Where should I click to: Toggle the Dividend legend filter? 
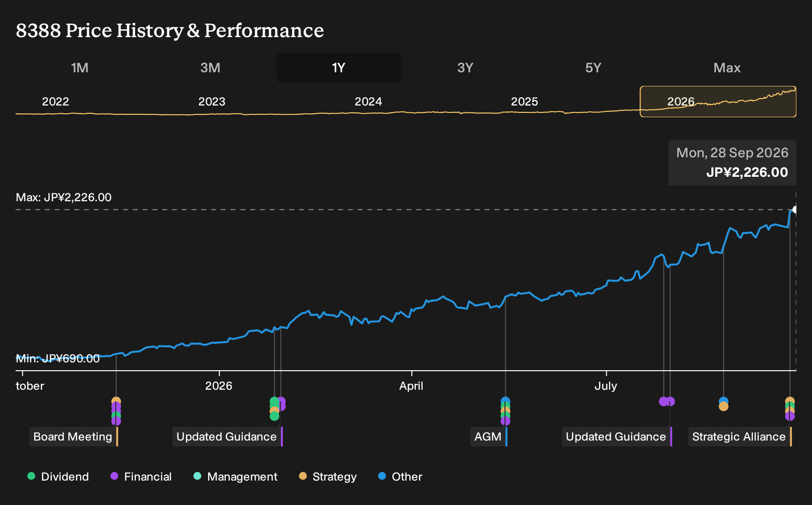(x=58, y=477)
